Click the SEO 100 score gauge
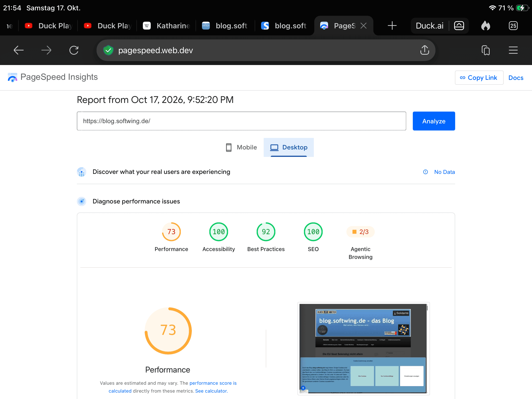The width and height of the screenshot is (532, 399). pyautogui.click(x=313, y=232)
